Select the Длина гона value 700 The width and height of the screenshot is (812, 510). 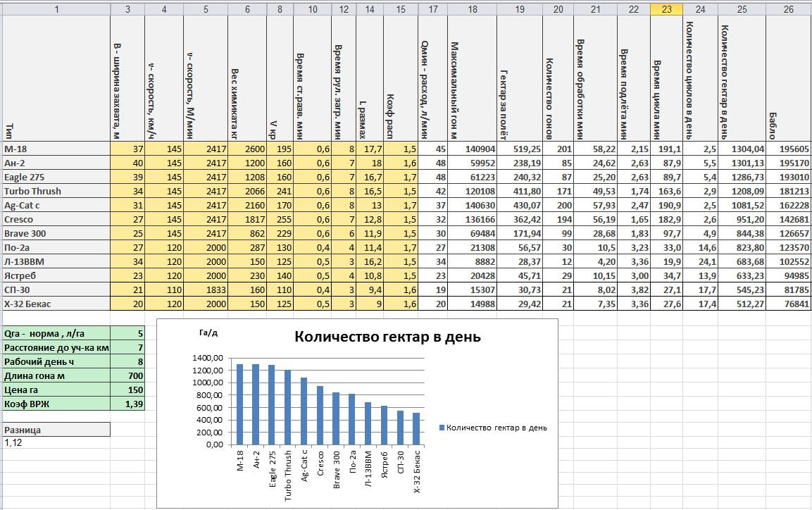point(127,376)
